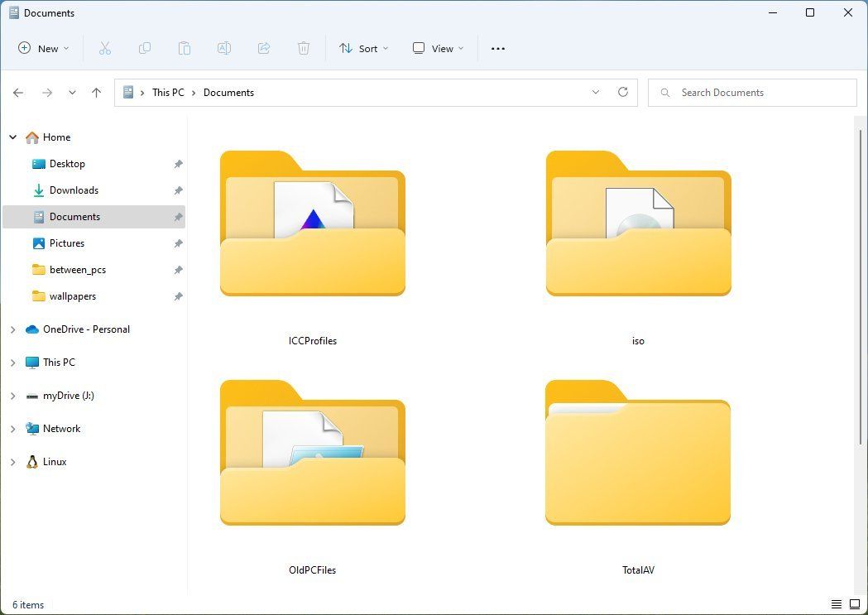Paste using the toolbar paste icon
868x615 pixels.
185,48
